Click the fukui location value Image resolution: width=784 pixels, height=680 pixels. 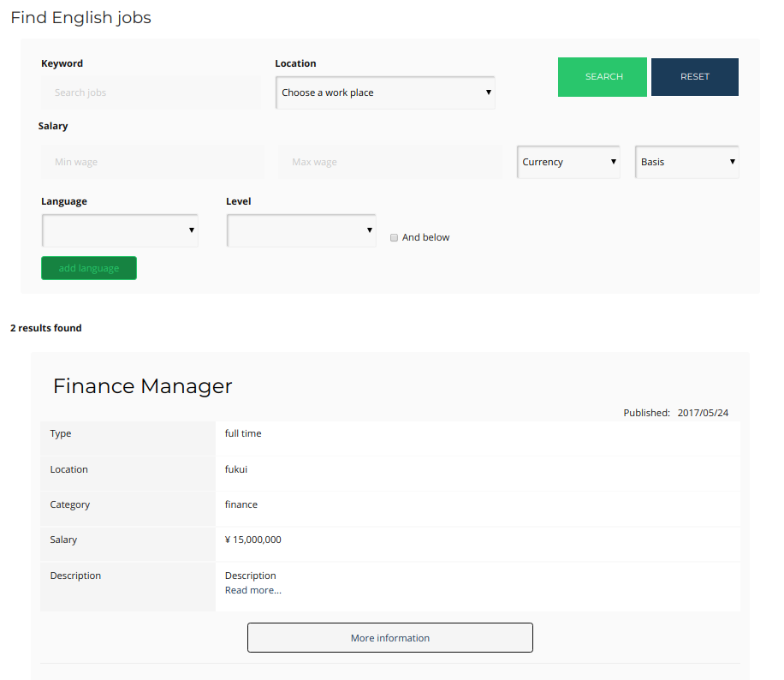(x=236, y=469)
